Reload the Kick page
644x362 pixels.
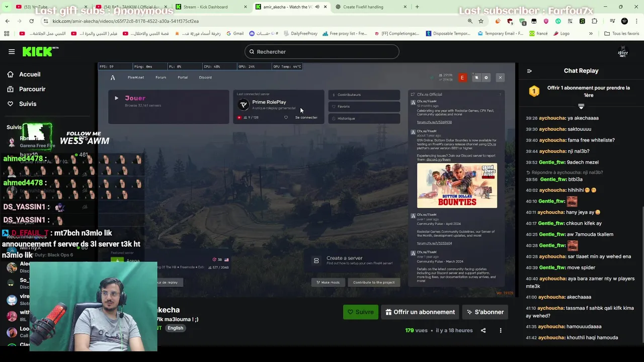click(31, 21)
